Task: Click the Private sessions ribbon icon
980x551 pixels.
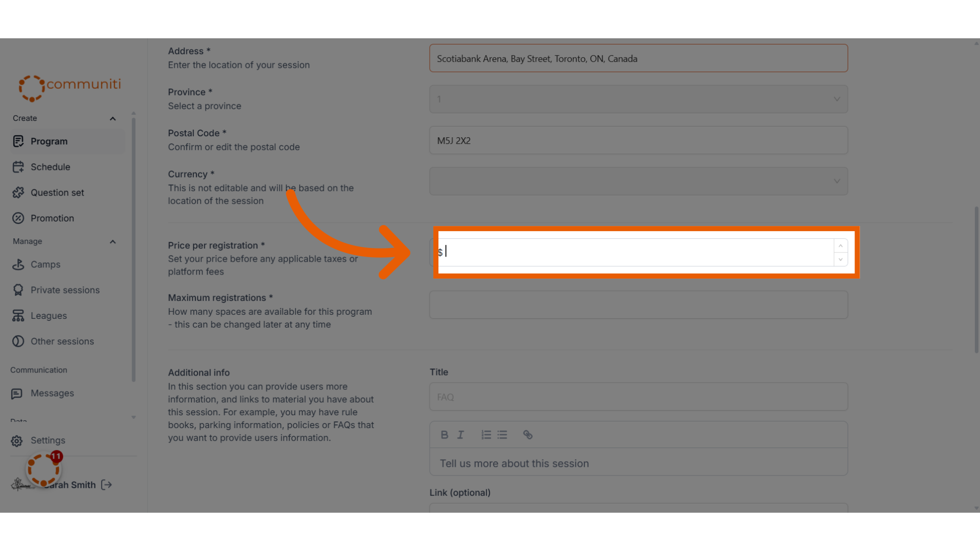Action: tap(18, 290)
